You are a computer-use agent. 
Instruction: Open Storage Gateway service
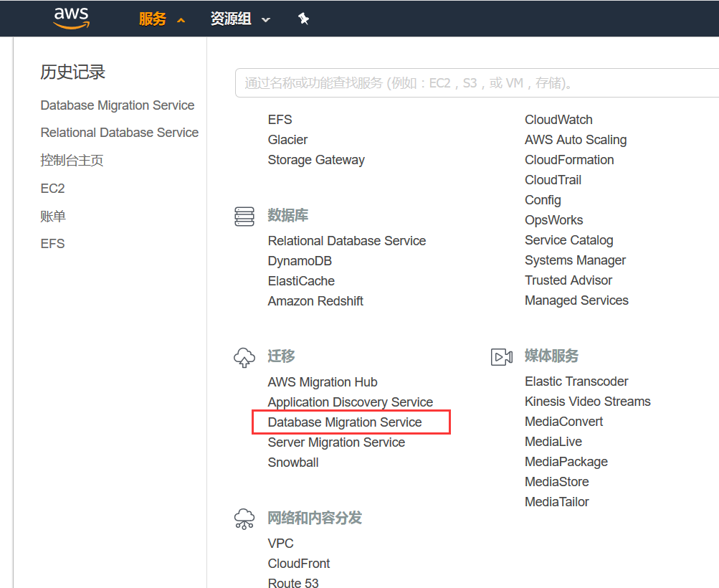(x=316, y=160)
